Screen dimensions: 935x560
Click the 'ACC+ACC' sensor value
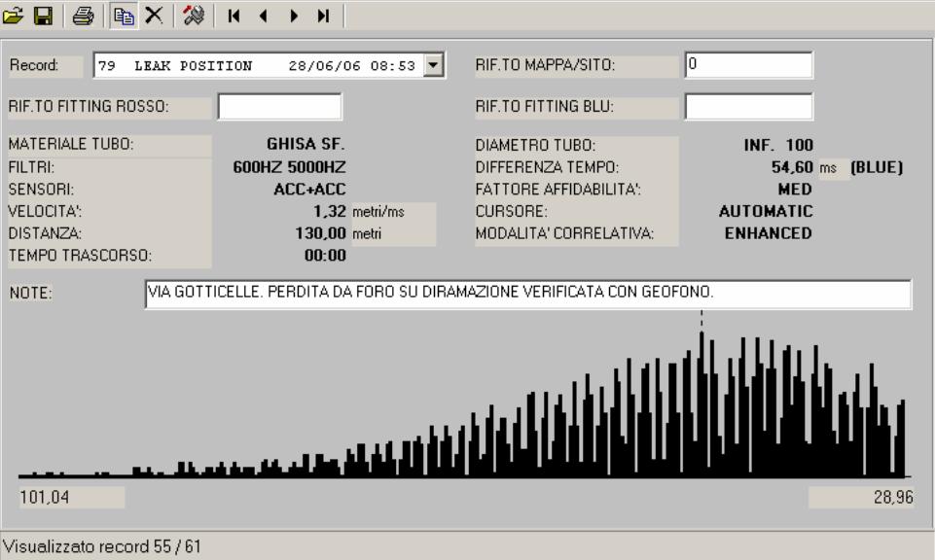click(x=309, y=189)
